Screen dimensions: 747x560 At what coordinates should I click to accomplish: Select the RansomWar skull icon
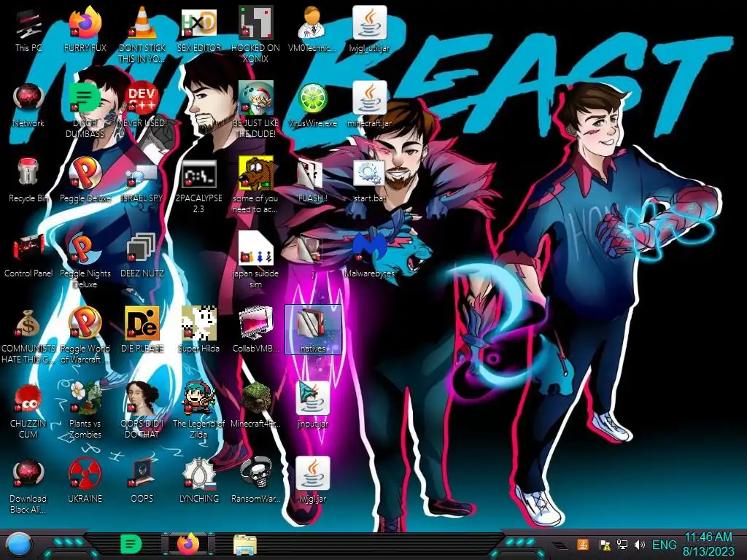[x=255, y=481]
